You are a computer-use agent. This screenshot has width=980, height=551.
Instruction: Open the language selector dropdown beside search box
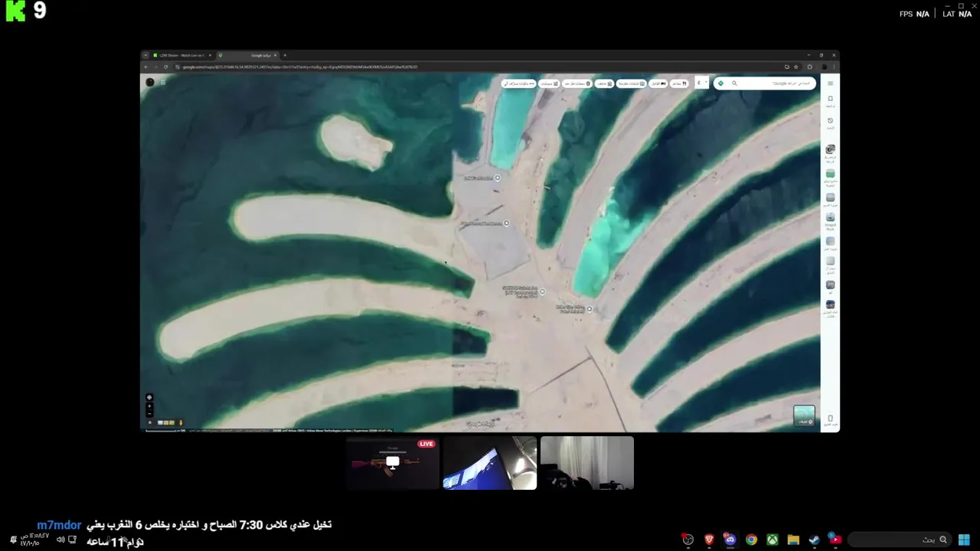pyautogui.click(x=702, y=83)
